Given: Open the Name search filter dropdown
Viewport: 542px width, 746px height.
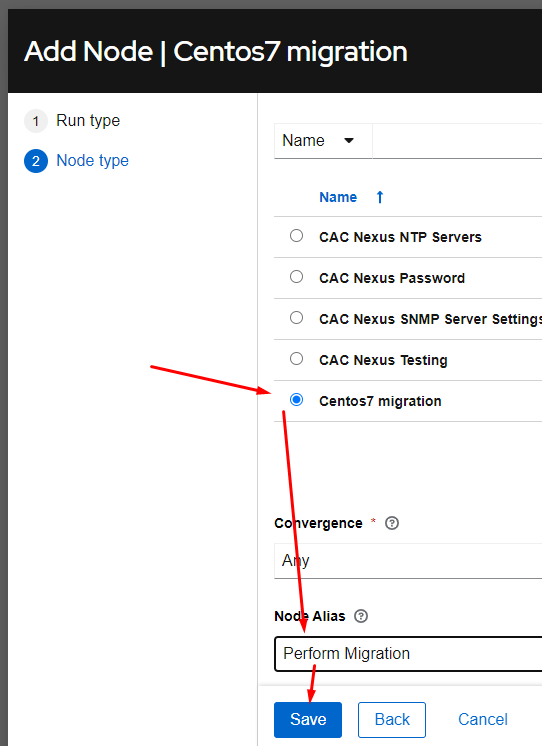Looking at the screenshot, I should 323,141.
